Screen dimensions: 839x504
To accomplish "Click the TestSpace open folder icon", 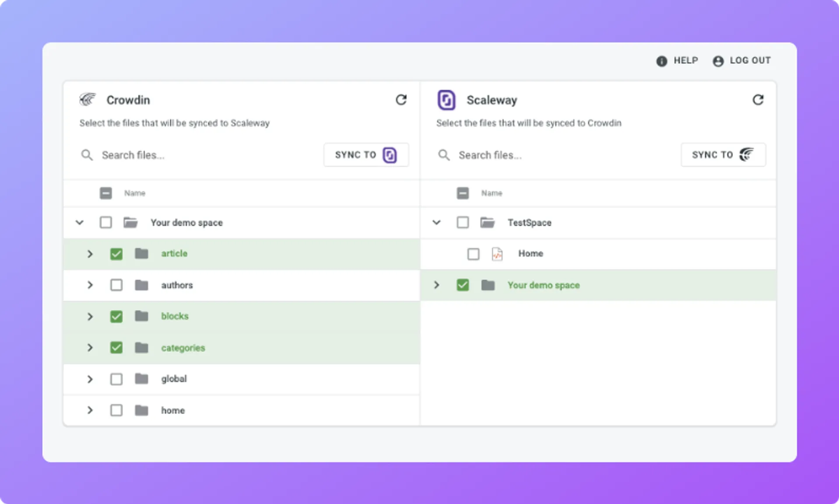I will click(488, 223).
